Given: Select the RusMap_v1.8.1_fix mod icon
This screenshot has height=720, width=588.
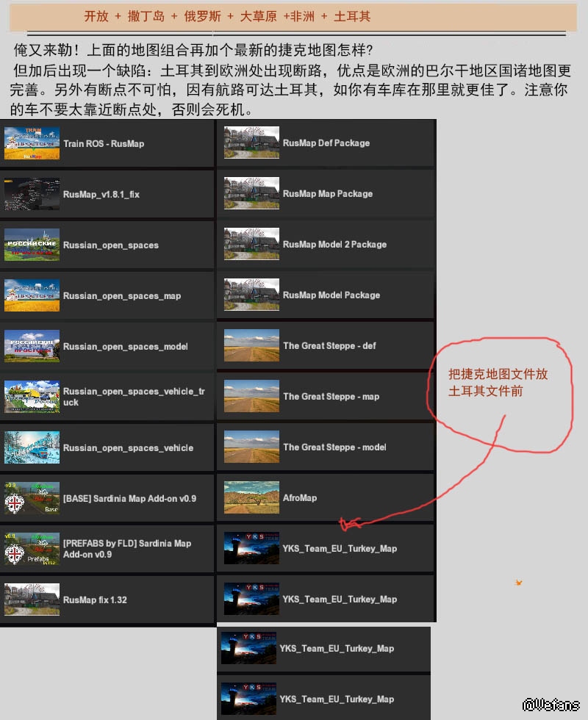Looking at the screenshot, I should (32, 194).
